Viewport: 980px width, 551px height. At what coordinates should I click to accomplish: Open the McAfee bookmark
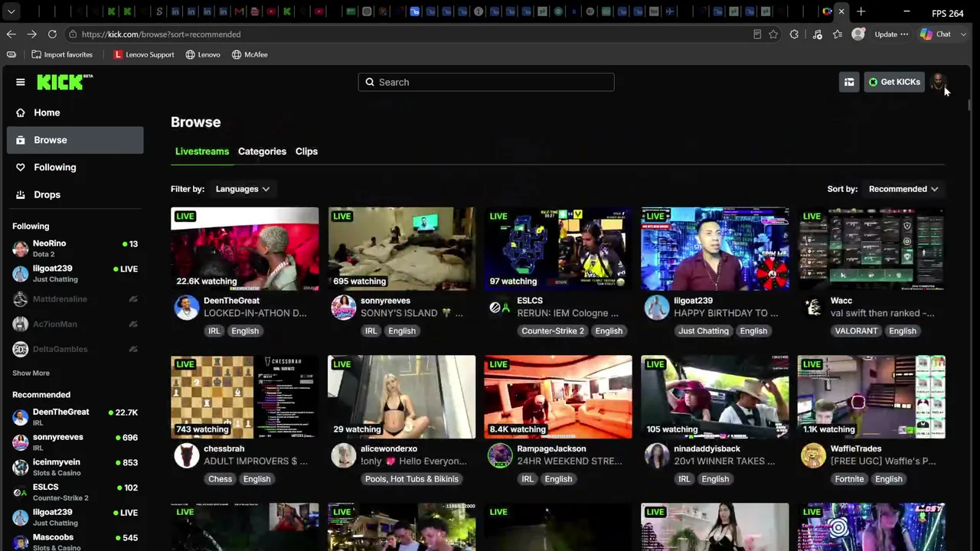[250, 55]
